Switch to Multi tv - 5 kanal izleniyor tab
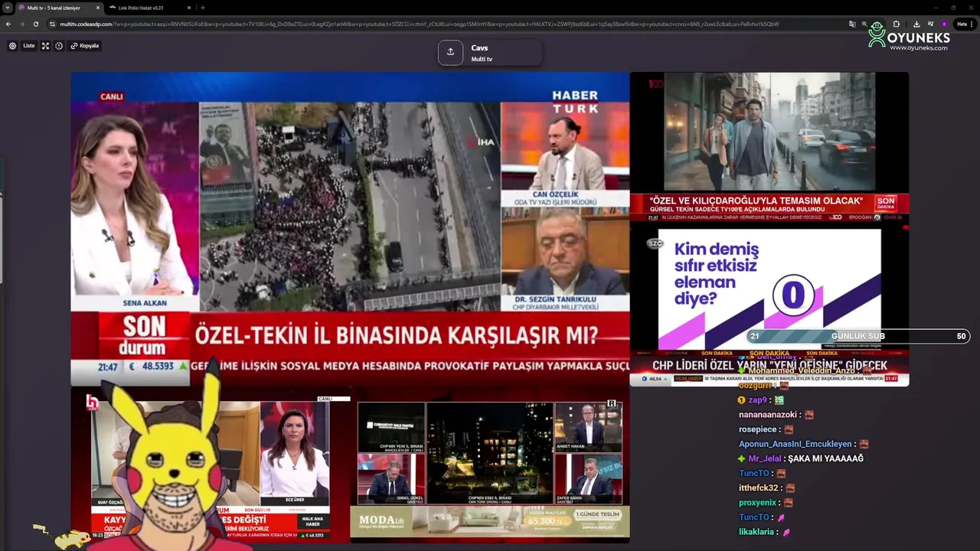This screenshot has height=551, width=980. (60, 8)
